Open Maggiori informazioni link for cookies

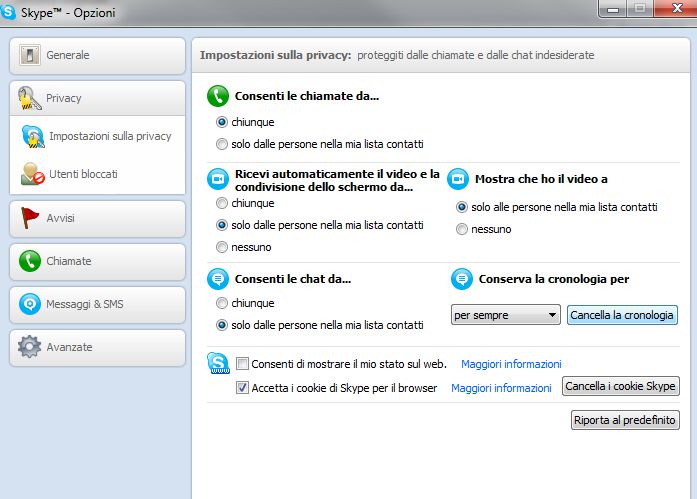(x=501, y=388)
